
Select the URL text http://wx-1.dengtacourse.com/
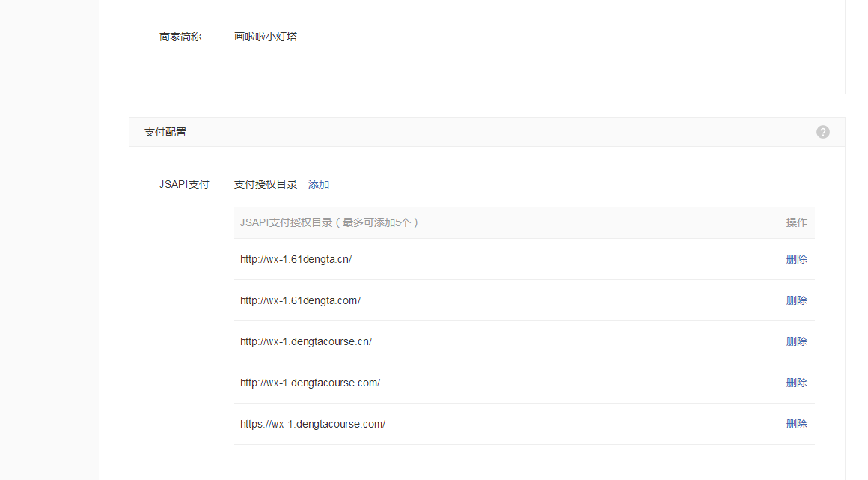point(310,383)
